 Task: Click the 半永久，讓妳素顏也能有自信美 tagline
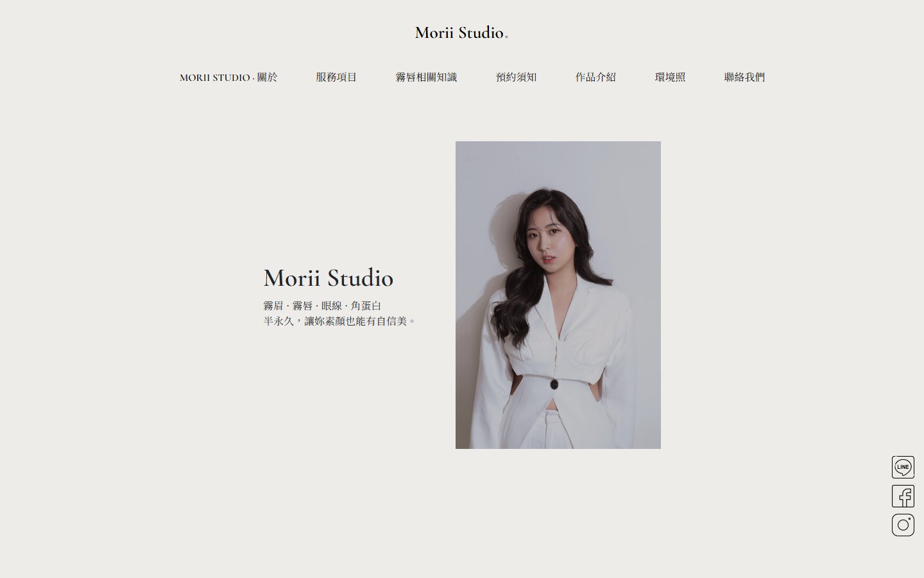click(x=339, y=321)
